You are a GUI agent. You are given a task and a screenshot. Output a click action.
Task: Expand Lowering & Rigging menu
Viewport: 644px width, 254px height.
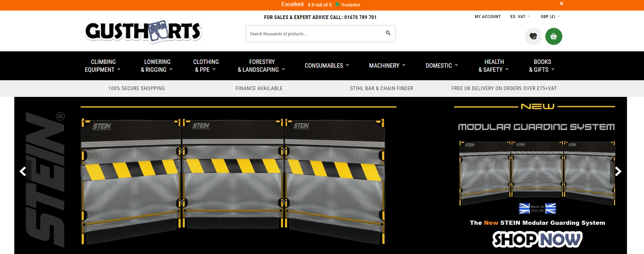click(157, 66)
